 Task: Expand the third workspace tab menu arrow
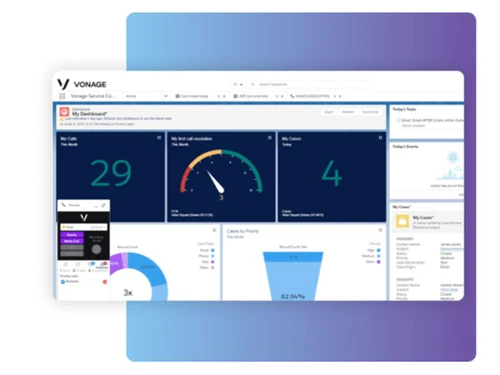(x=277, y=96)
